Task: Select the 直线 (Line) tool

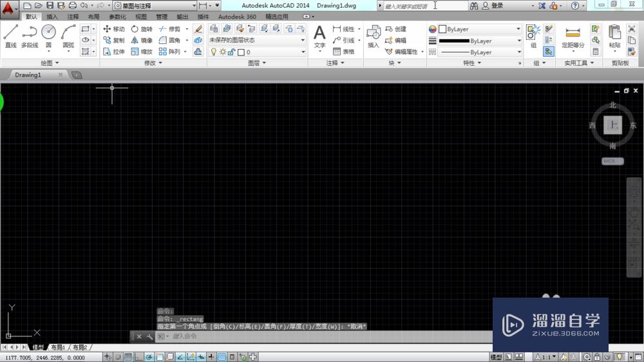Action: click(11, 35)
